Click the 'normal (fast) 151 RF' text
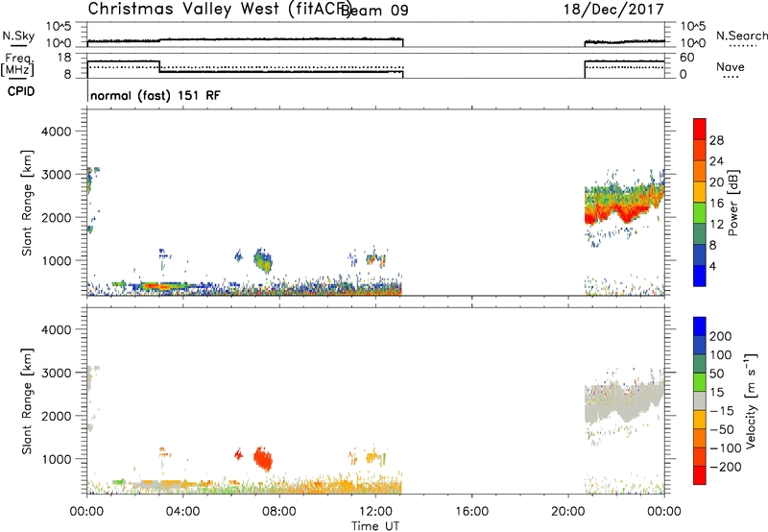This screenshot has height=532, width=768. point(156,95)
